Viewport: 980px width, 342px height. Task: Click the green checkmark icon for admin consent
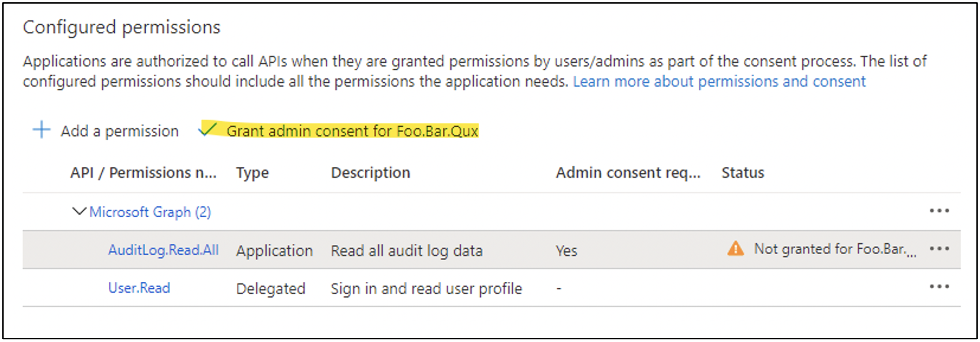[207, 129]
